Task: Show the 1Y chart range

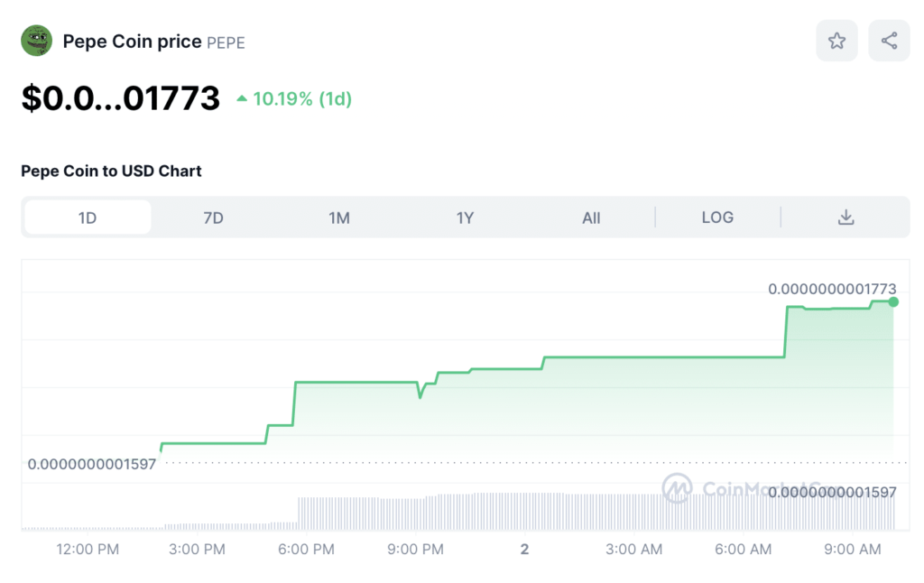Action: tap(465, 217)
